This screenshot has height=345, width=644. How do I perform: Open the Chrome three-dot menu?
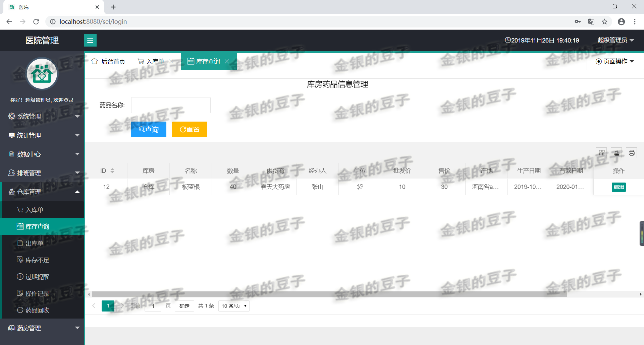pyautogui.click(x=635, y=21)
